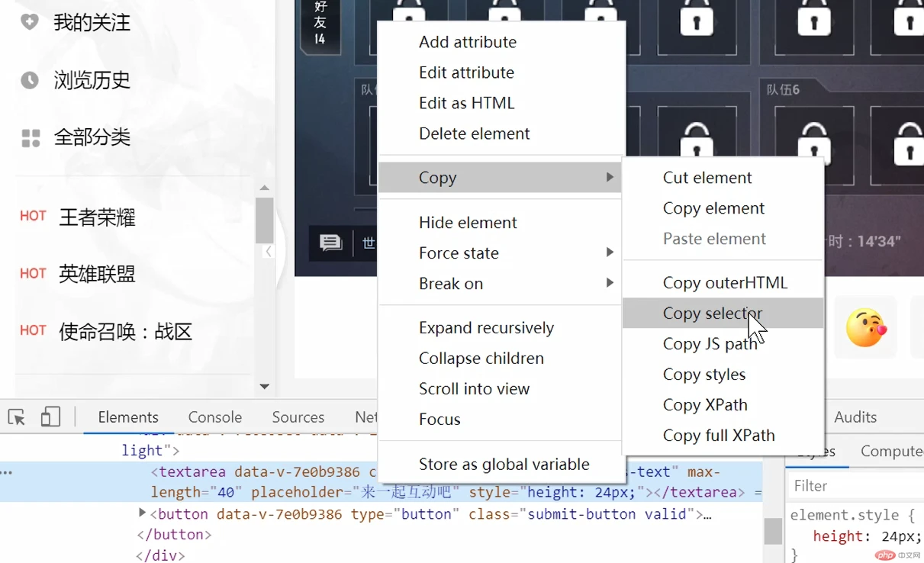Choose Copy XPath in the submenu
Screen dimensions: 924x563
point(704,405)
